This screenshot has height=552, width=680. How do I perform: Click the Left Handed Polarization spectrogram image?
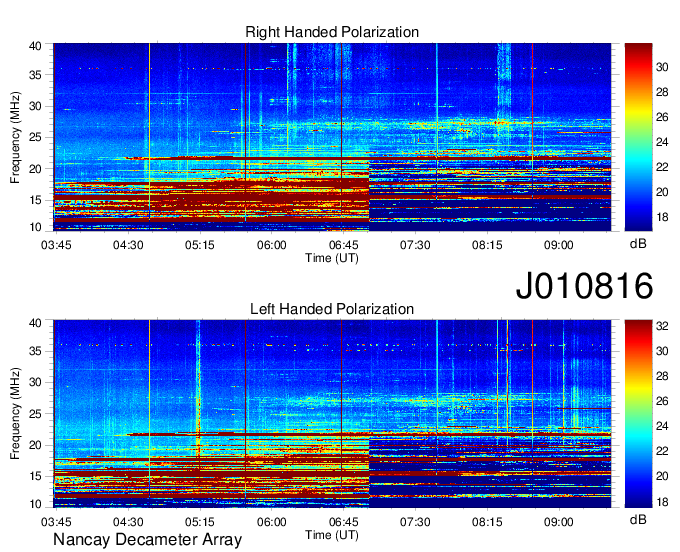coord(332,414)
